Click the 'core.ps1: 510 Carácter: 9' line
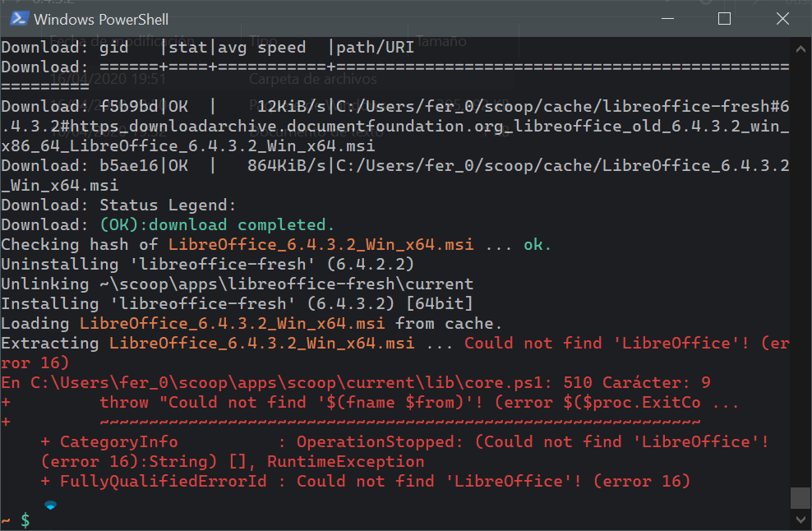Image resolution: width=812 pixels, height=531 pixels. [x=356, y=382]
